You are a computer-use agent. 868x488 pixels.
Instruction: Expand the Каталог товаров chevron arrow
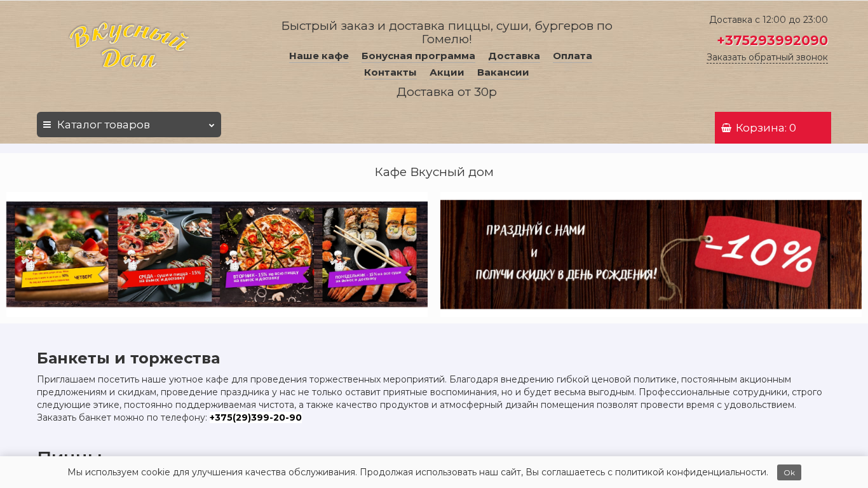click(x=212, y=125)
